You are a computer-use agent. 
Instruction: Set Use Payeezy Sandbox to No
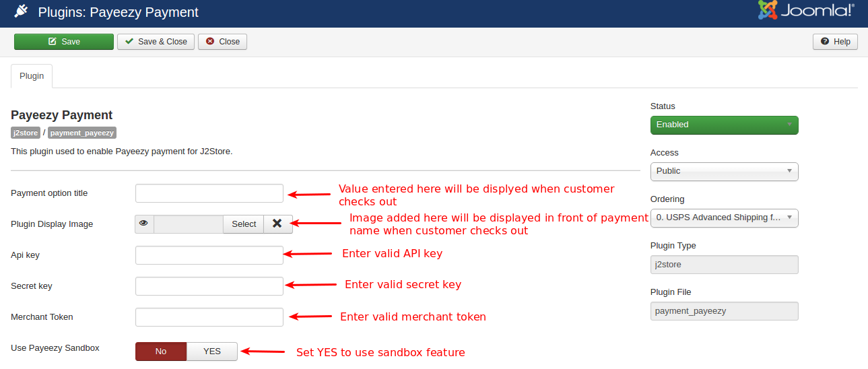[161, 351]
